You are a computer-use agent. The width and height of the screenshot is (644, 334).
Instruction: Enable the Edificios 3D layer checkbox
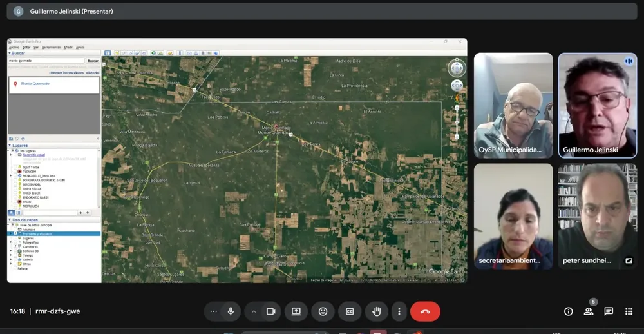(16, 251)
